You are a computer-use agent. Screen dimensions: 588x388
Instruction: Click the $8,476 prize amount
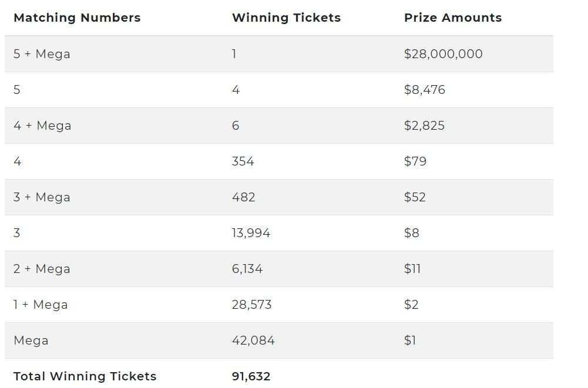(425, 90)
